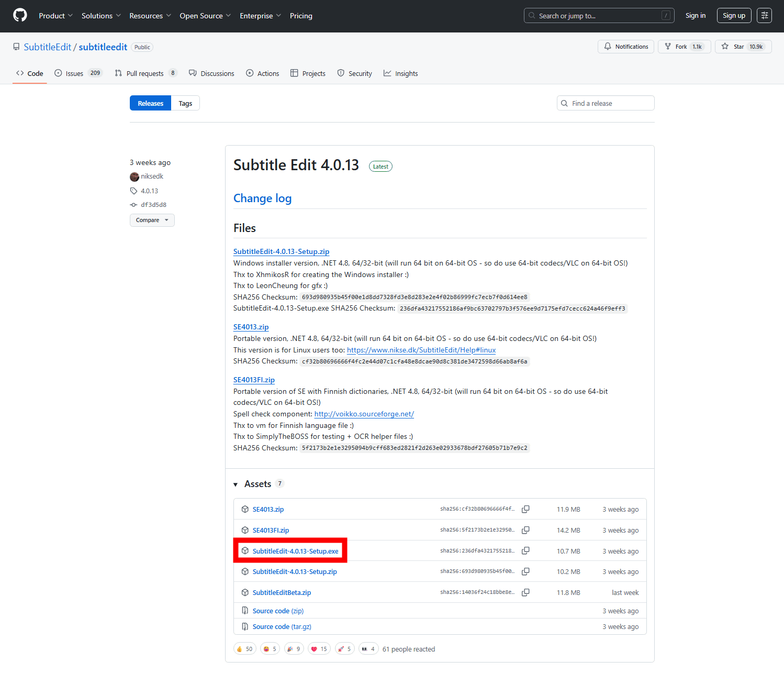Click the subtitleedit repository name
This screenshot has height=673, width=784.
(x=103, y=47)
